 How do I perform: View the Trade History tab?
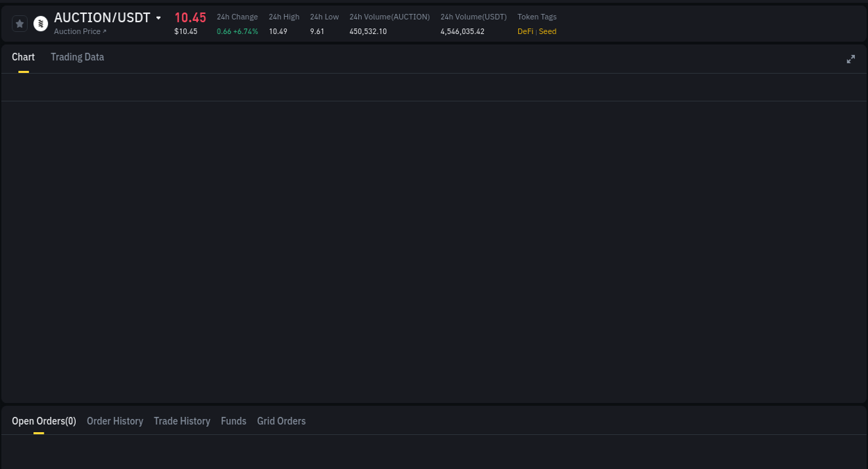pyautogui.click(x=182, y=420)
